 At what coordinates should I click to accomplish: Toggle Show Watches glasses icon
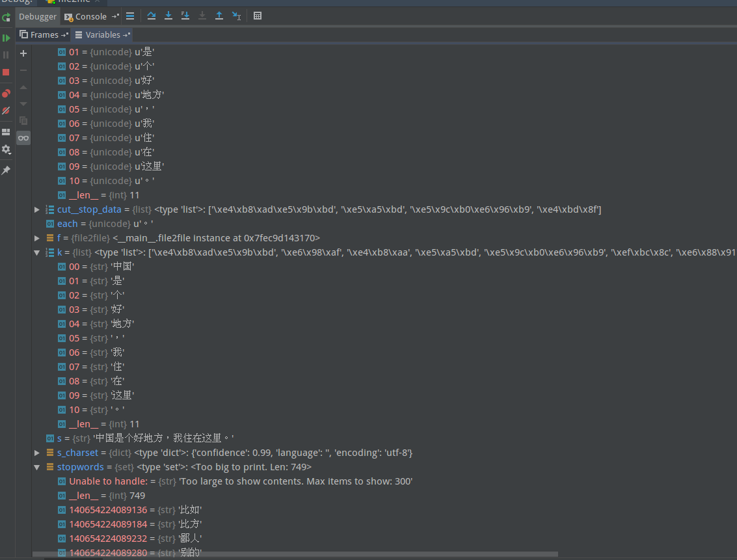coord(23,138)
